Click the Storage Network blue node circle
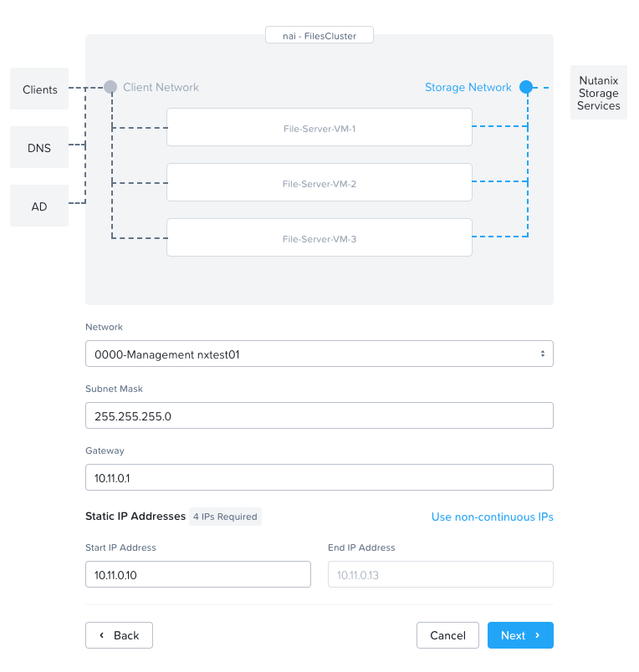The image size is (639, 672). coord(526,87)
